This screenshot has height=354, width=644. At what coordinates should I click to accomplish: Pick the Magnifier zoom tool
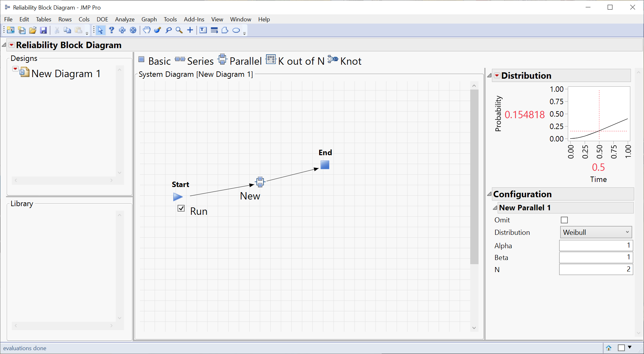point(179,30)
